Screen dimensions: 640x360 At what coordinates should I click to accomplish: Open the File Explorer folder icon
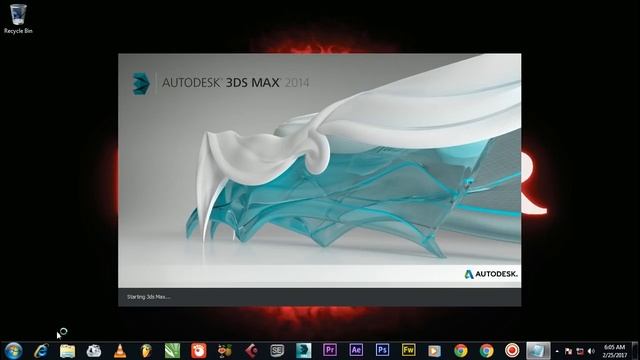point(67,351)
